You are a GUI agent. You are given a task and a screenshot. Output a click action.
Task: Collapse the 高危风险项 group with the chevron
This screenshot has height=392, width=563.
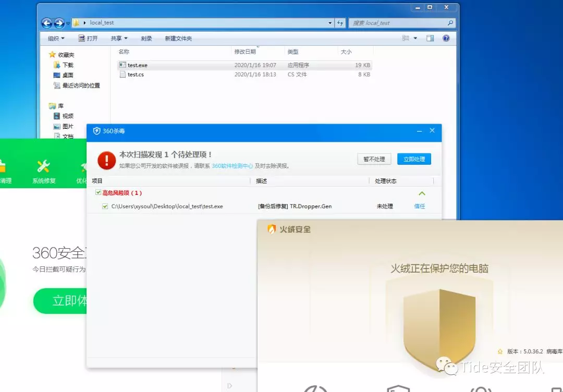(421, 192)
